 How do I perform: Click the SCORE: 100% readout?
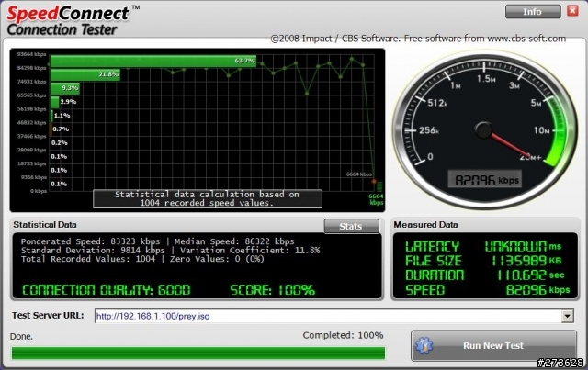point(272,290)
